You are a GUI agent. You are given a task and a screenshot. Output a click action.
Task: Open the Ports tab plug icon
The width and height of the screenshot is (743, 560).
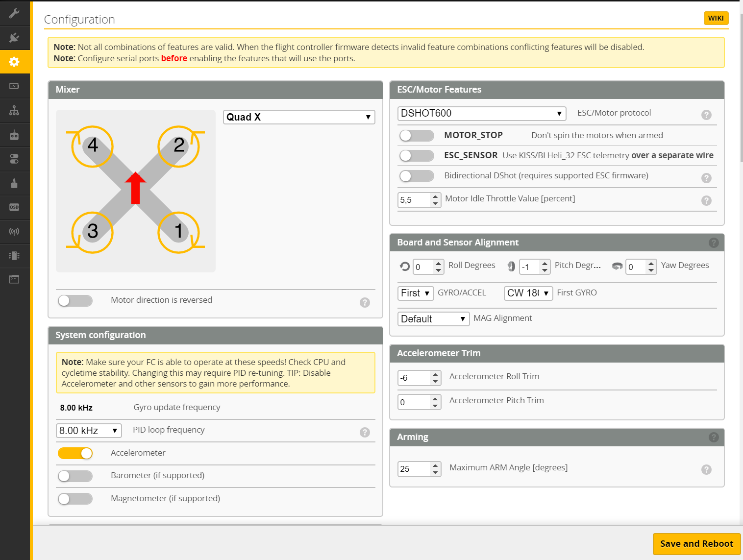(14, 37)
